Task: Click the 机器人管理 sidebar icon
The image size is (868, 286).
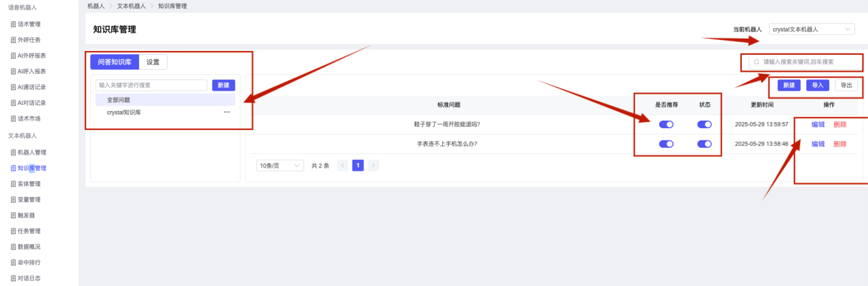Action: coord(13,152)
